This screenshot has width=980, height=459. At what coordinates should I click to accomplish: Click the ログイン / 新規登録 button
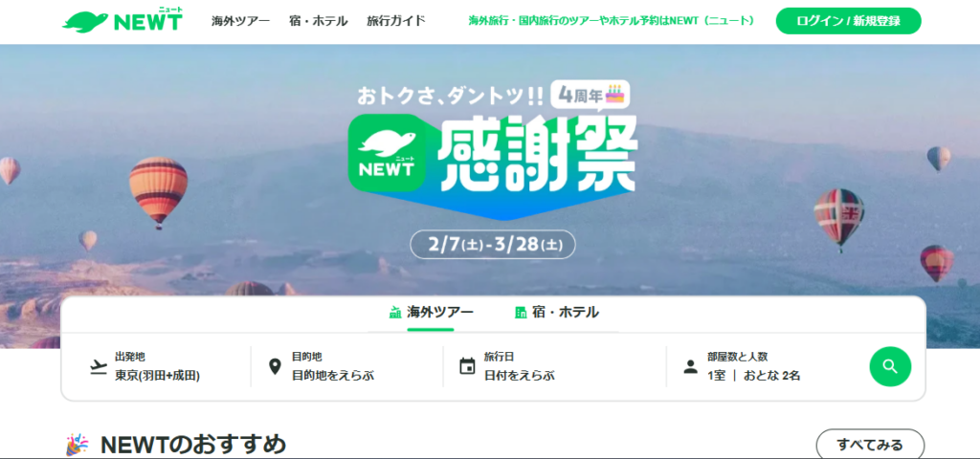tap(848, 21)
